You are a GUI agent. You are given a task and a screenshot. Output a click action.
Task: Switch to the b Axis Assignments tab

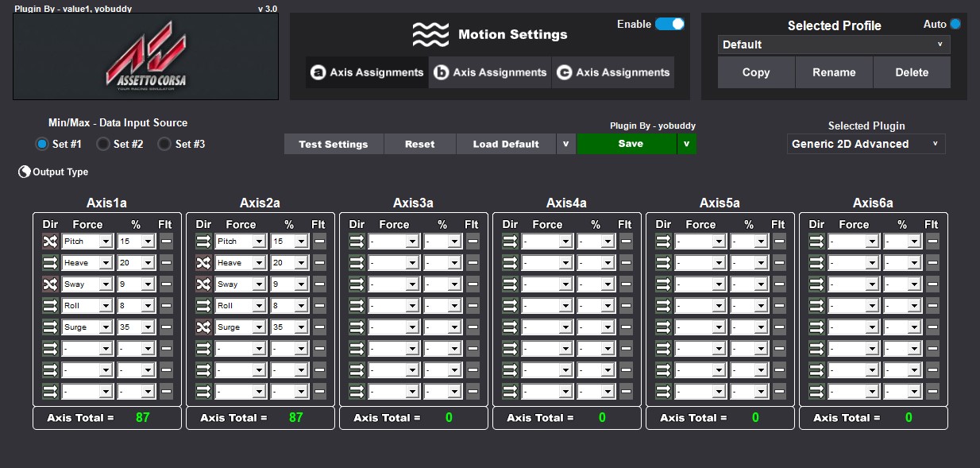click(x=490, y=72)
